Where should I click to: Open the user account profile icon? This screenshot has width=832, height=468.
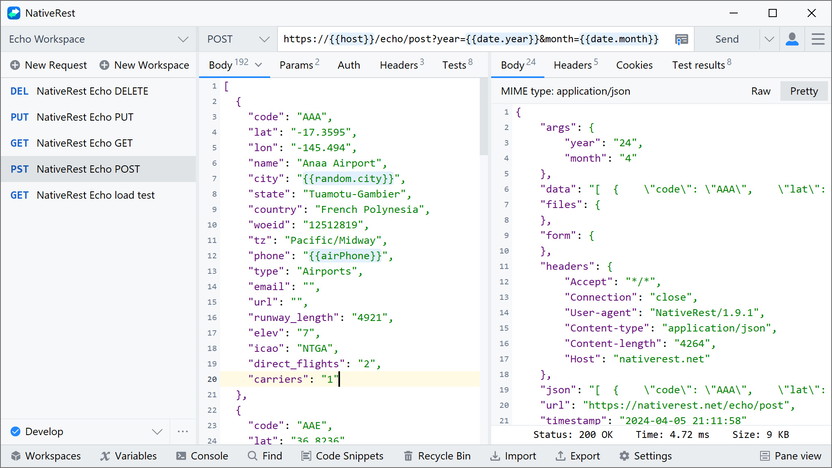pyautogui.click(x=792, y=39)
